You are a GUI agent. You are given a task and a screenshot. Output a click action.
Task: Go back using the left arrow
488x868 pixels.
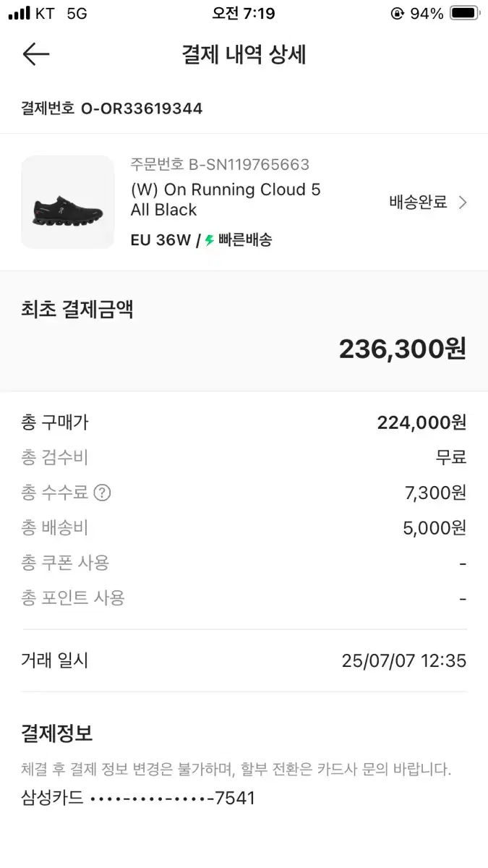(35, 55)
